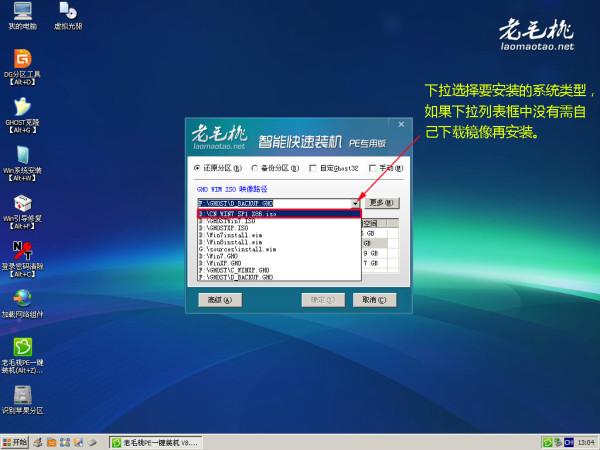Open the 开始 start menu
Image resolution: width=600 pixels, height=450 pixels.
click(x=15, y=443)
